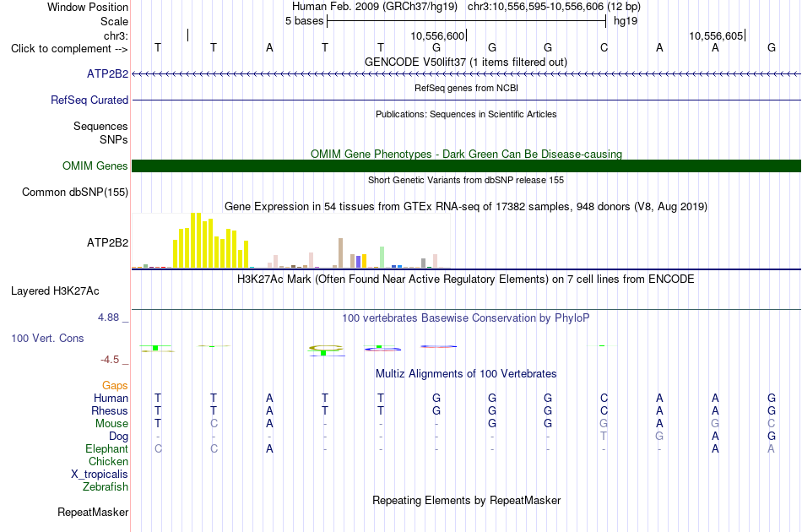Click the 'Elephant' species label
The height and width of the screenshot is (532, 802).
(x=106, y=448)
